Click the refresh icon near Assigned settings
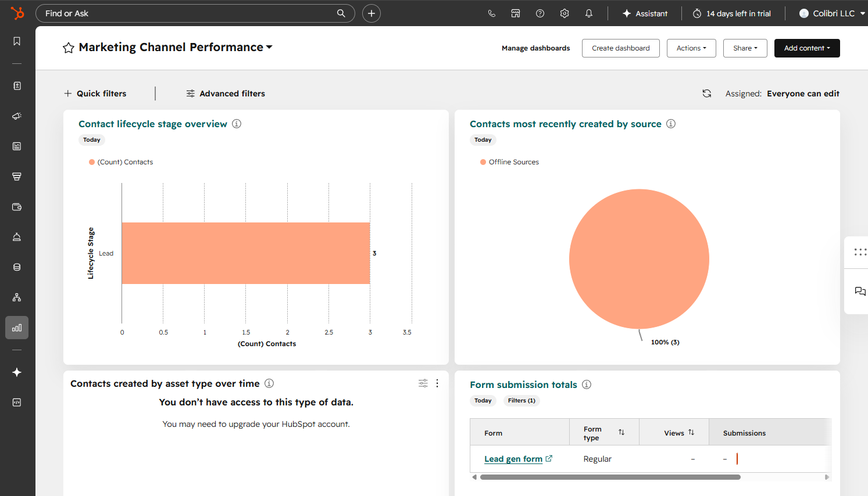The height and width of the screenshot is (496, 868). [706, 93]
